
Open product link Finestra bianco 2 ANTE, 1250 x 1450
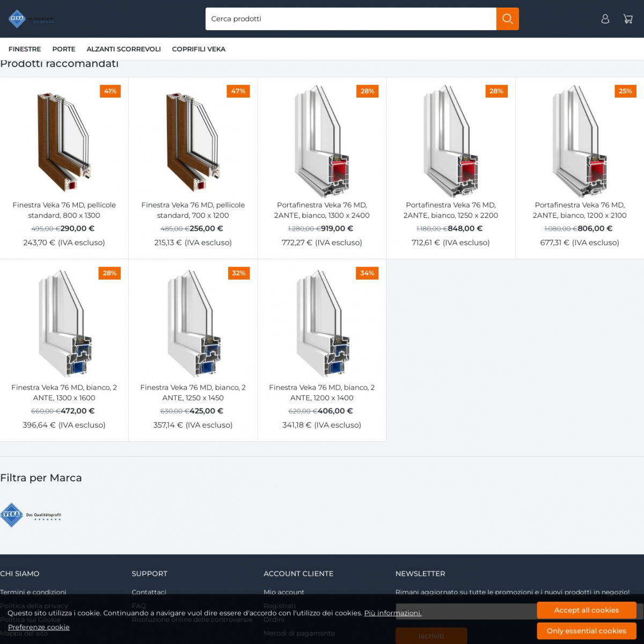[x=193, y=392]
